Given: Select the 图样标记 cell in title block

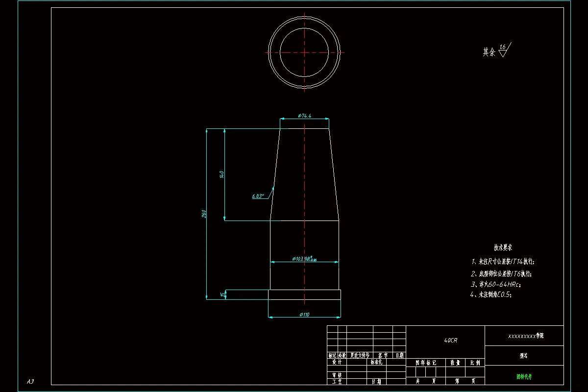Looking at the screenshot, I should click(426, 363).
